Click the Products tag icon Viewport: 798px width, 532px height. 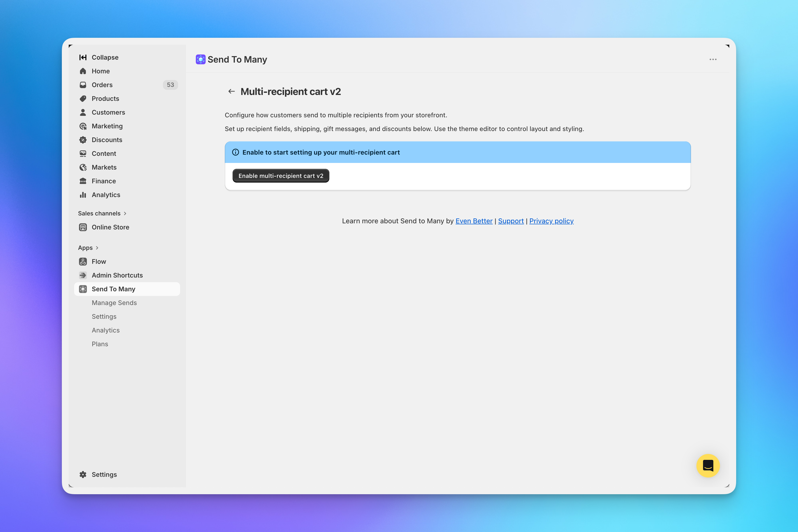click(x=83, y=98)
